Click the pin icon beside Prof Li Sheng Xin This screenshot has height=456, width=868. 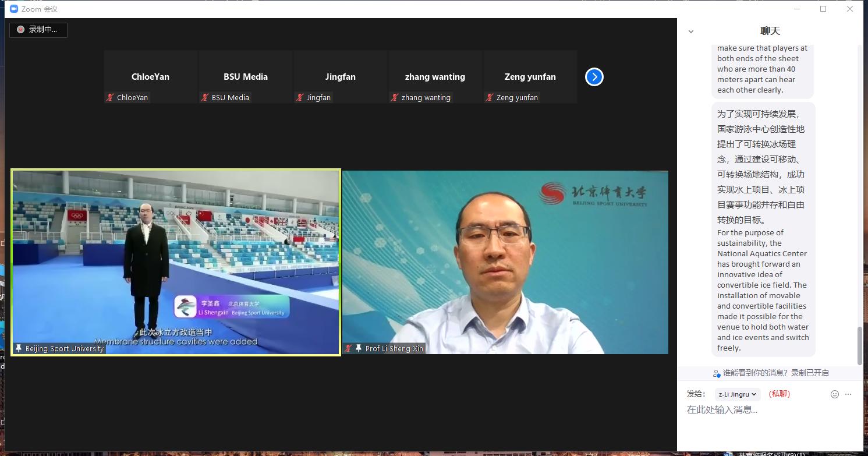coord(359,348)
